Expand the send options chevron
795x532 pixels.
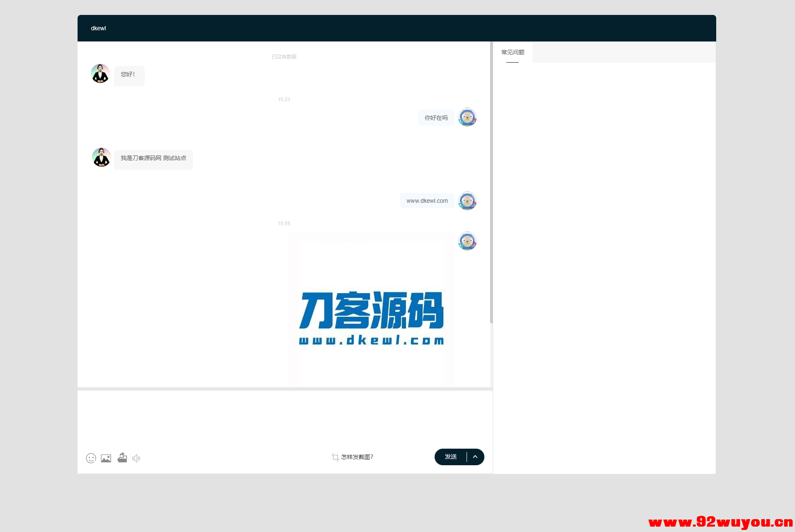pyautogui.click(x=475, y=457)
